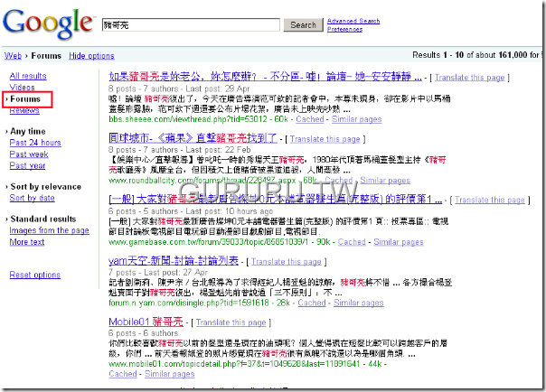
Task: Choose Sort by relevance option
Action: click(x=45, y=187)
